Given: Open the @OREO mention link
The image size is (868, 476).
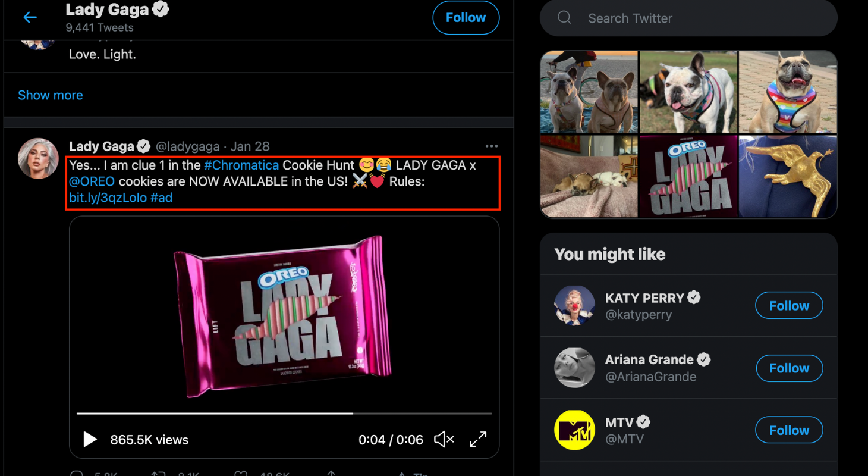Looking at the screenshot, I should click(92, 181).
